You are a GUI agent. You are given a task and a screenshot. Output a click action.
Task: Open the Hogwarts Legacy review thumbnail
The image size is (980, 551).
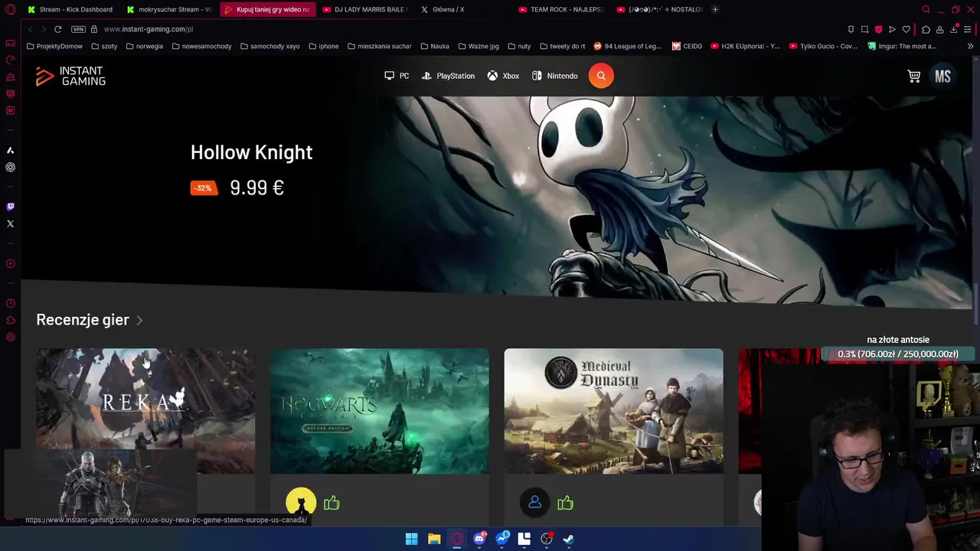point(380,411)
